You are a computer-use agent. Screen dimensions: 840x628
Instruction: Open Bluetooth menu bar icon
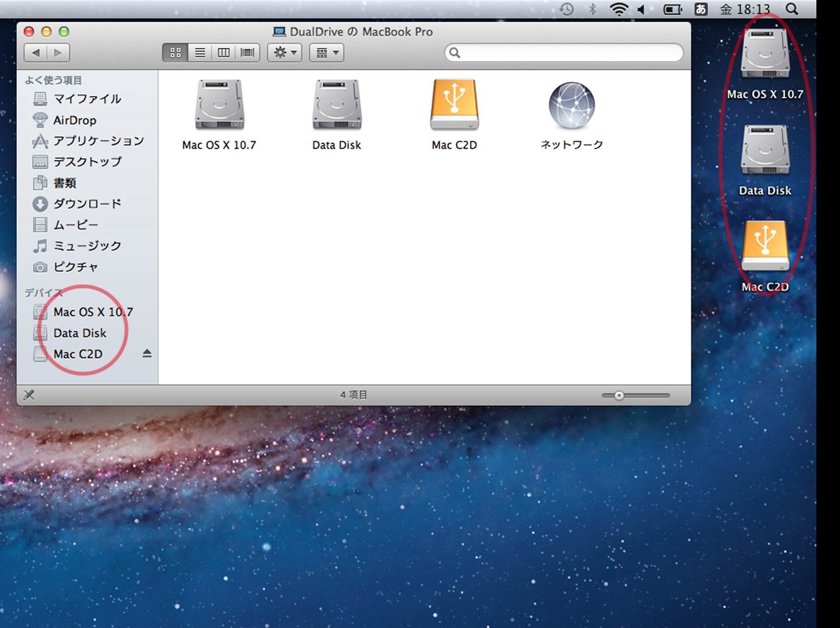coord(593,9)
